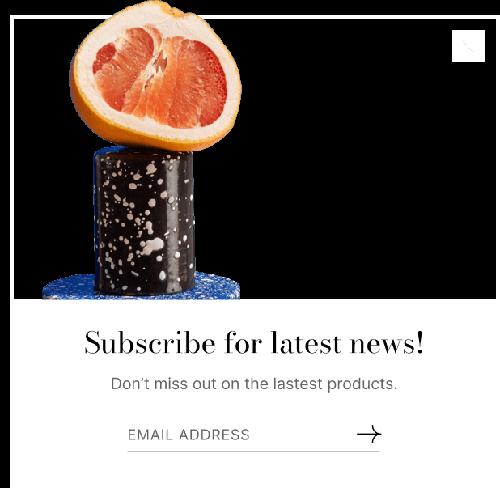Click the word "latest" in the heading
The width and height of the screenshot is (500, 488).
click(306, 343)
